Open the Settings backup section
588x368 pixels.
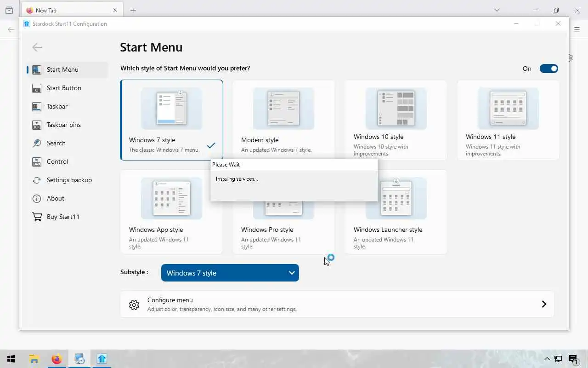tap(67, 180)
